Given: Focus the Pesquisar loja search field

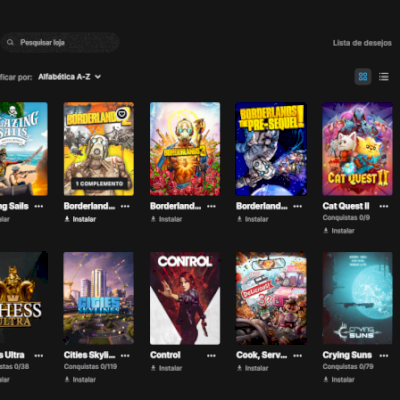Looking at the screenshot, I should pos(60,42).
